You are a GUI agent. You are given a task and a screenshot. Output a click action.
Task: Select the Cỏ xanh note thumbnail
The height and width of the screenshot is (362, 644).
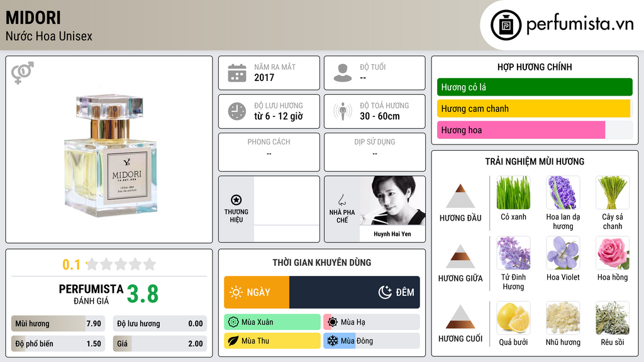click(x=513, y=192)
